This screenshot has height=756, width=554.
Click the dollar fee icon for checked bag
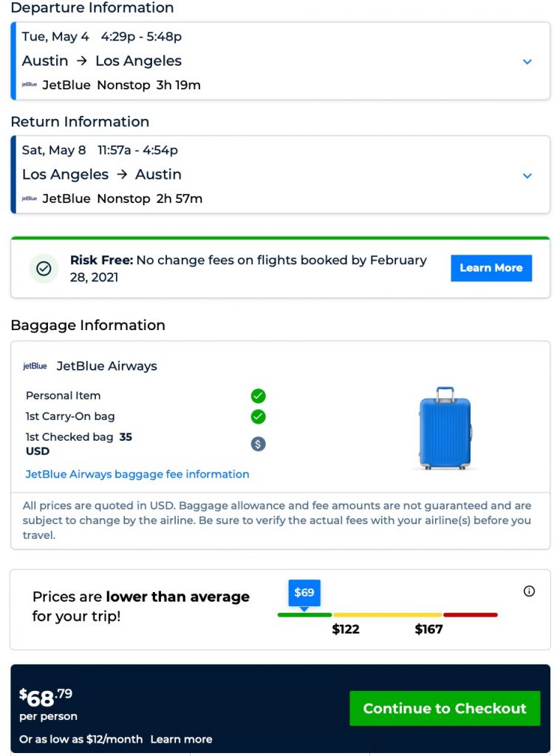tap(258, 444)
